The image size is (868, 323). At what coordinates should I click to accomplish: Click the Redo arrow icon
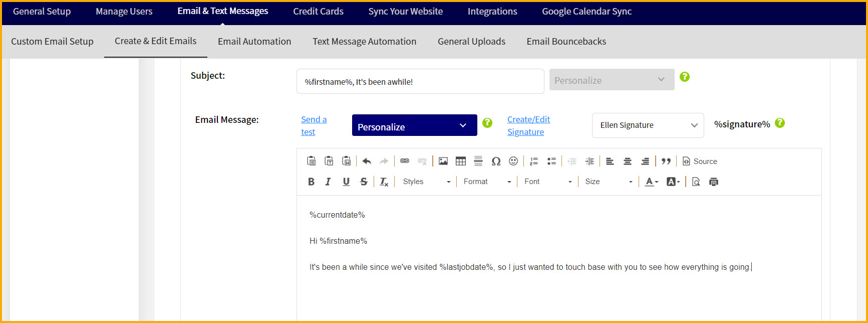point(384,161)
